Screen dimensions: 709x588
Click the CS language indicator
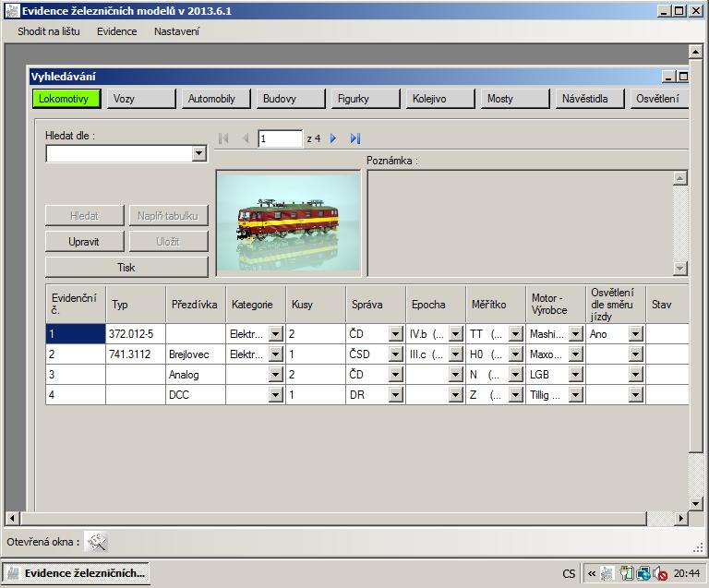(569, 573)
